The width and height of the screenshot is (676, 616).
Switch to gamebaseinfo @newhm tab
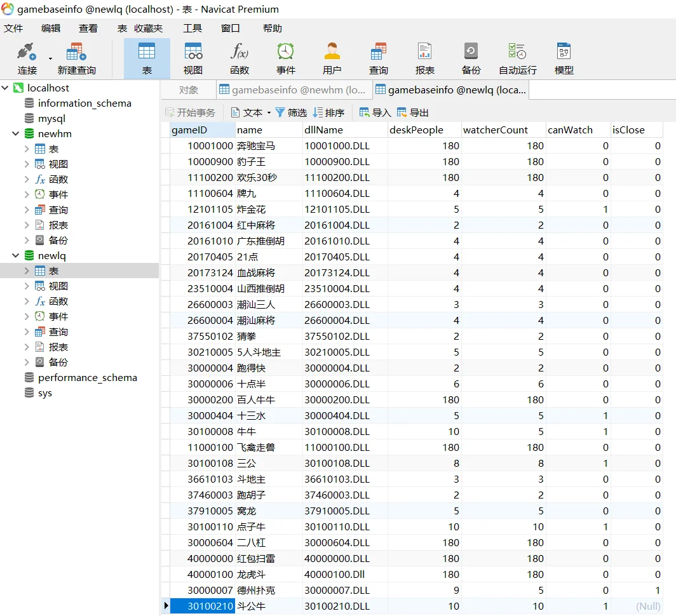click(293, 90)
